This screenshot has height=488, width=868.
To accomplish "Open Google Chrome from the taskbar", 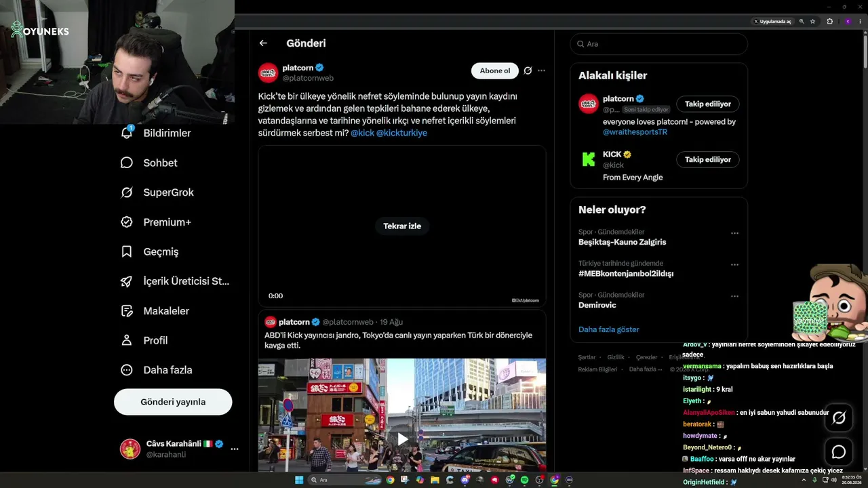I will click(390, 480).
